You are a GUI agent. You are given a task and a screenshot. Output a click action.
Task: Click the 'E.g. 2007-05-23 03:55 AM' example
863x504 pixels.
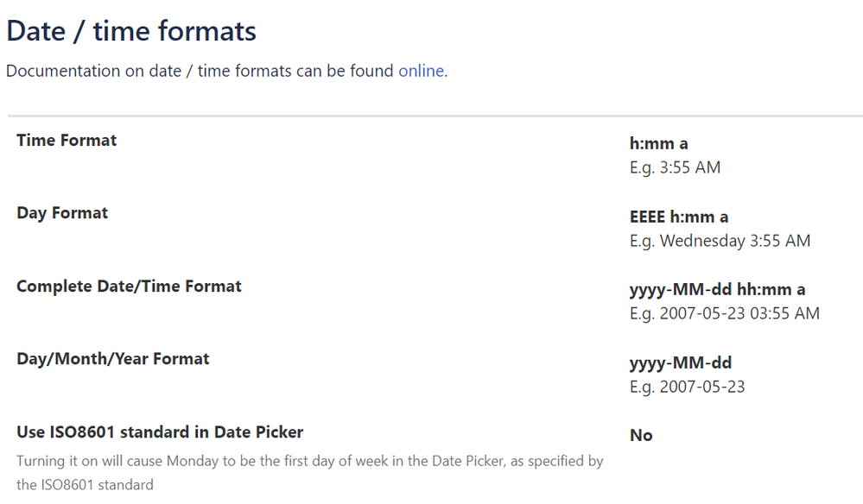coord(724,313)
